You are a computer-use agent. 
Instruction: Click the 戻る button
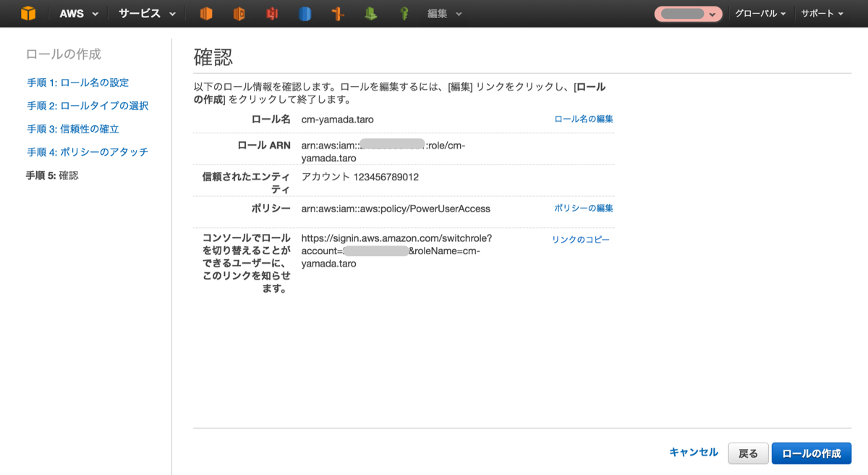[x=748, y=453]
